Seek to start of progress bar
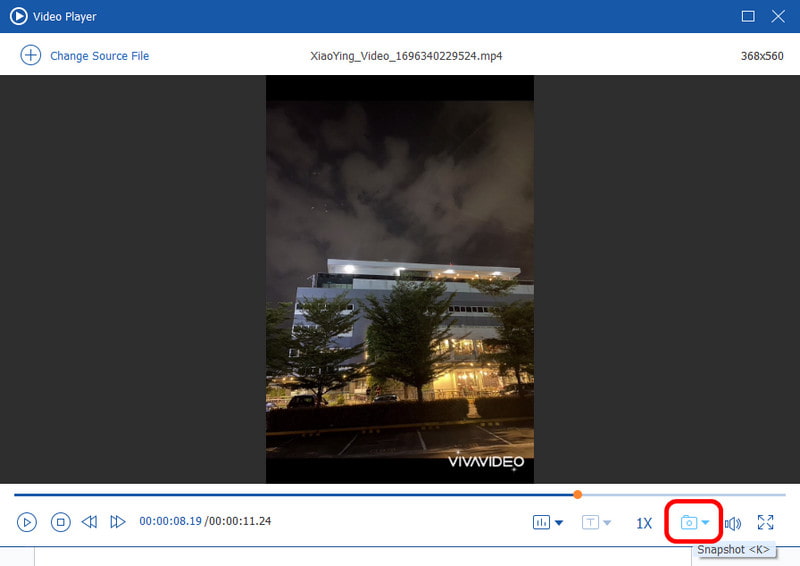The width and height of the screenshot is (800, 566). [17, 494]
